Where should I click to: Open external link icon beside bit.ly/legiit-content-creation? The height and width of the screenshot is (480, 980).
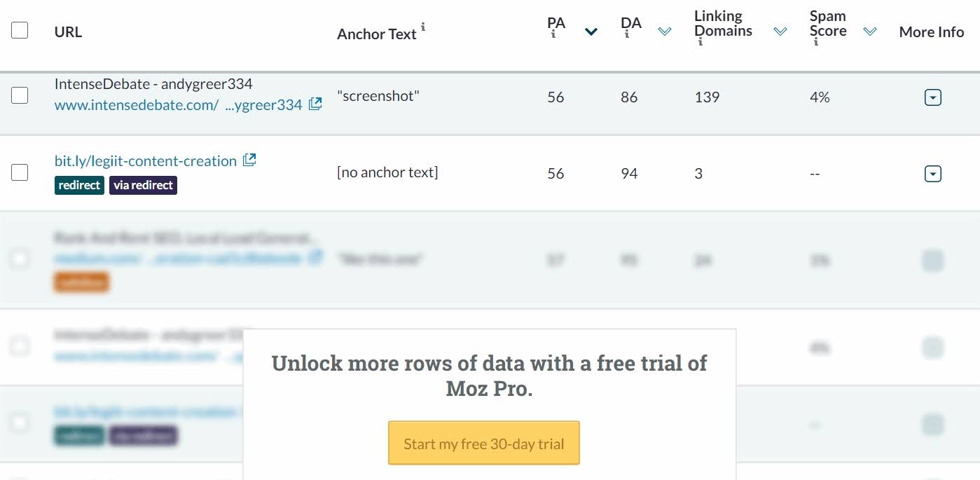pyautogui.click(x=249, y=160)
